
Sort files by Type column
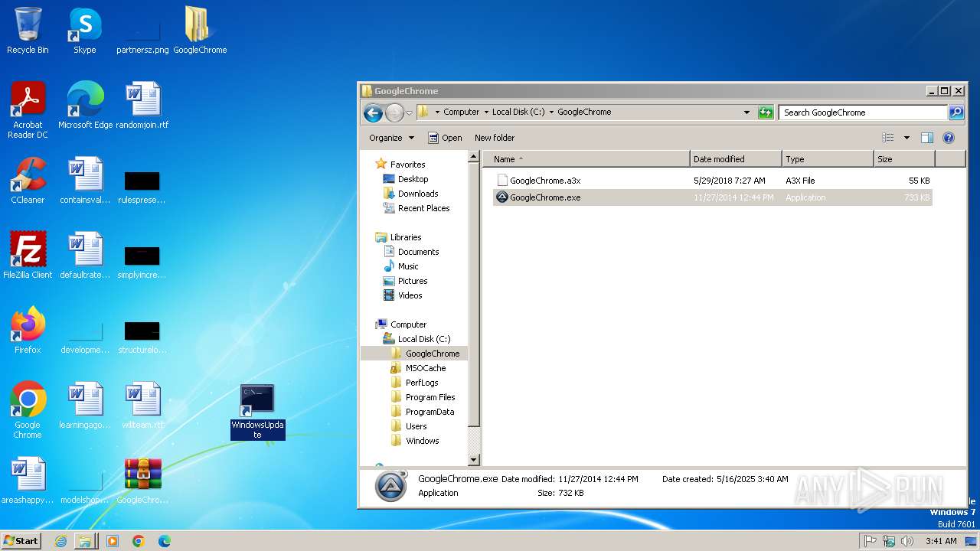coord(828,159)
